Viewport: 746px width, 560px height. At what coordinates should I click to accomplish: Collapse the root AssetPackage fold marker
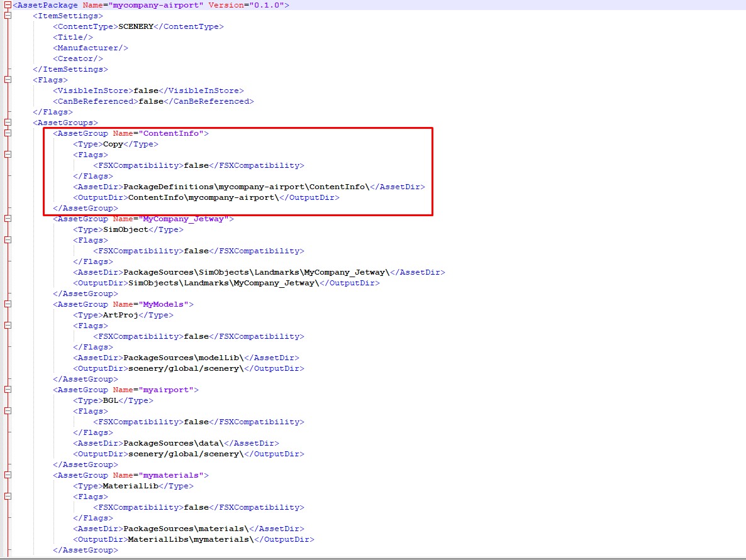click(8, 5)
